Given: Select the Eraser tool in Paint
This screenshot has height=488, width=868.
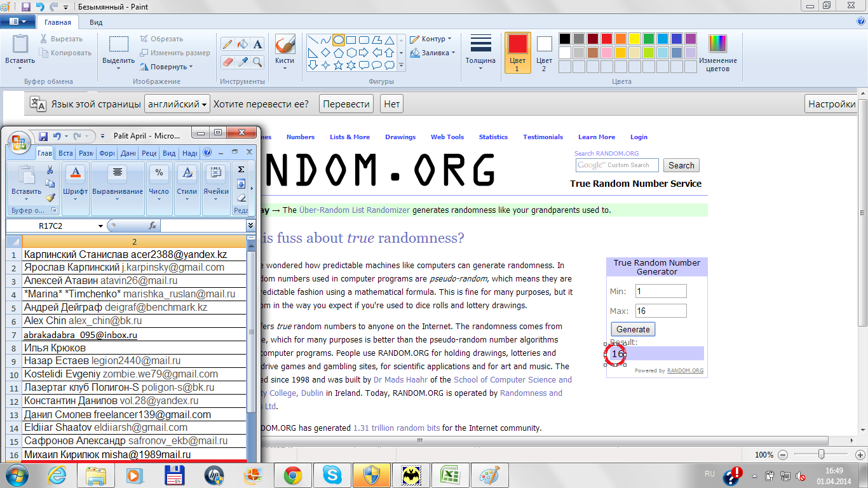Looking at the screenshot, I should (x=227, y=62).
